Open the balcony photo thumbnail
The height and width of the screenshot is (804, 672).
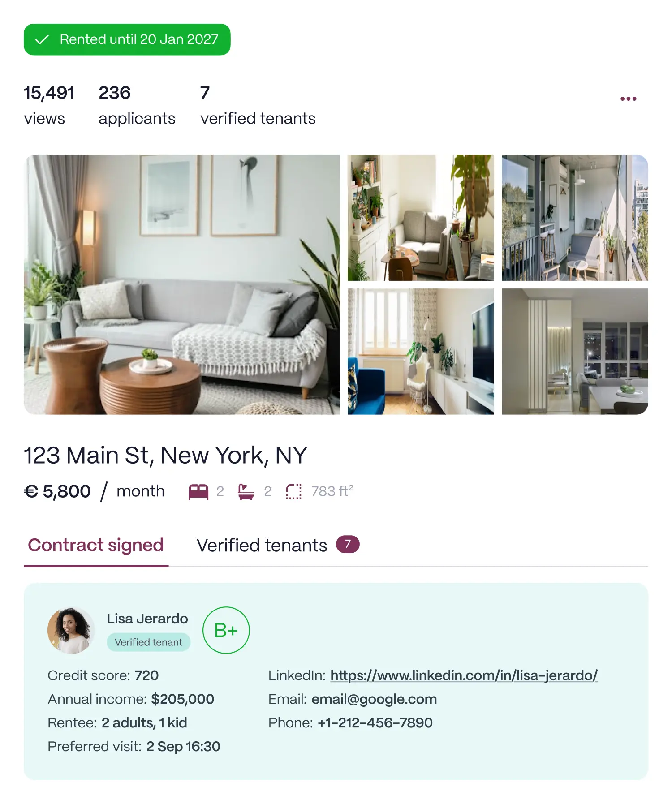tap(575, 218)
